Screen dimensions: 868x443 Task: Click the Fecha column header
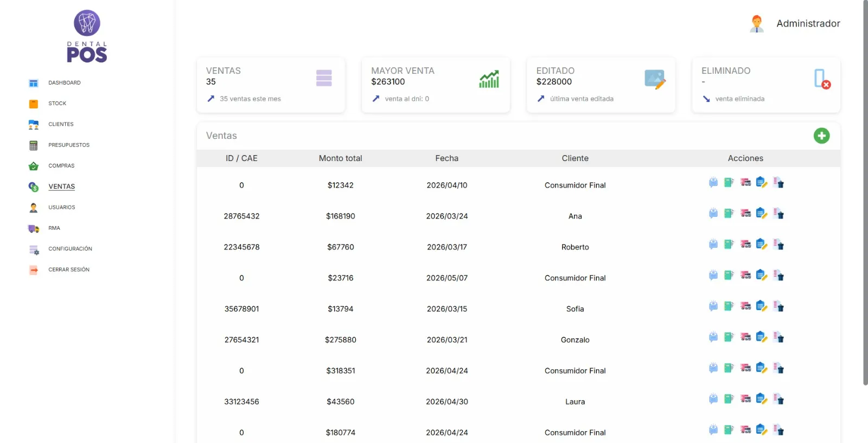[x=447, y=158]
